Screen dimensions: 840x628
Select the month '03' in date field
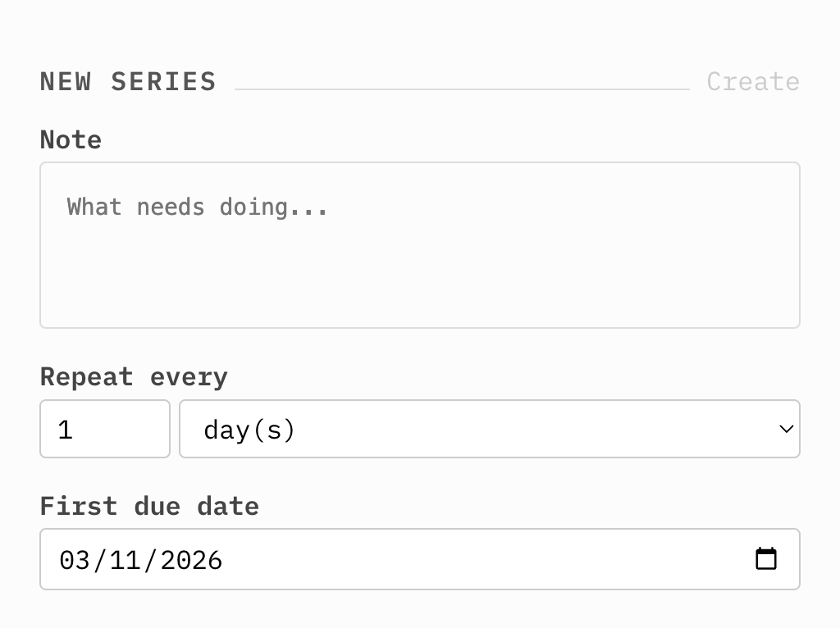[74, 560]
